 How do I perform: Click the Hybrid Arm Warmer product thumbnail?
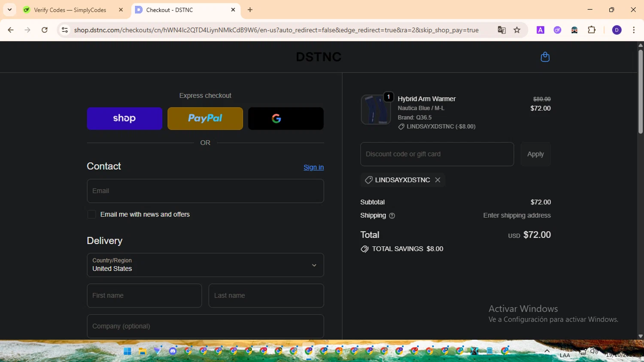coord(376,110)
